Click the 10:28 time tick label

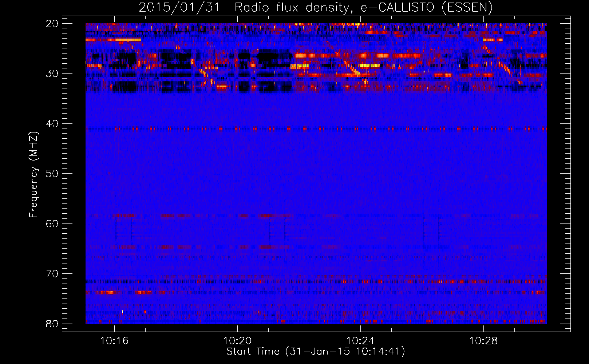484,341
